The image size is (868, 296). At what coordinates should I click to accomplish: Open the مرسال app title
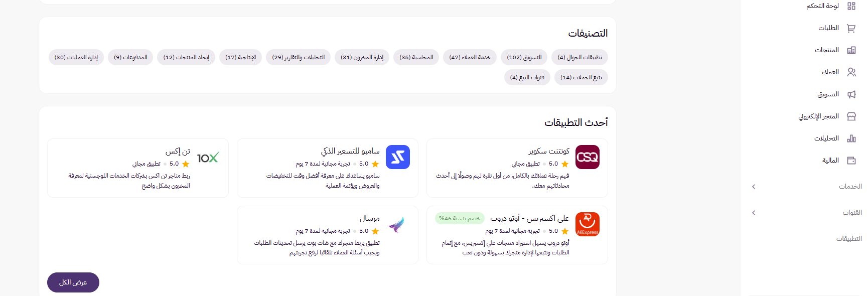(370, 218)
